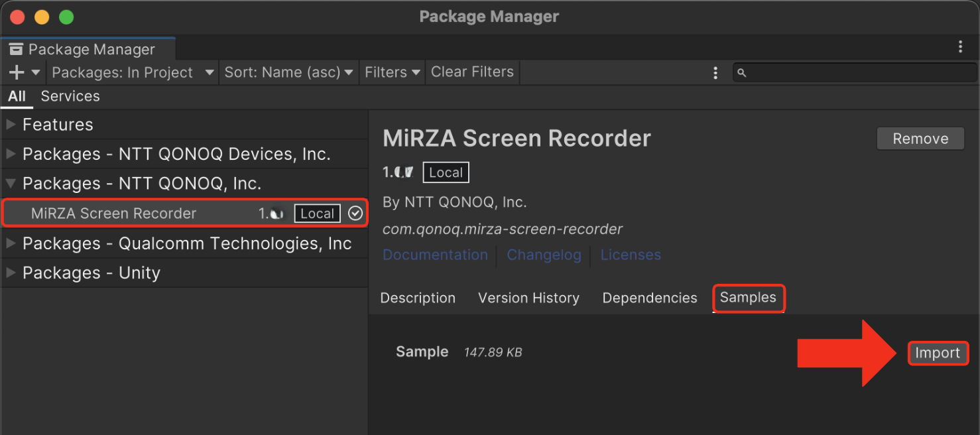Click the toolbar three-dot options icon beside search
Viewport: 980px width, 435px height.
[x=715, y=73]
